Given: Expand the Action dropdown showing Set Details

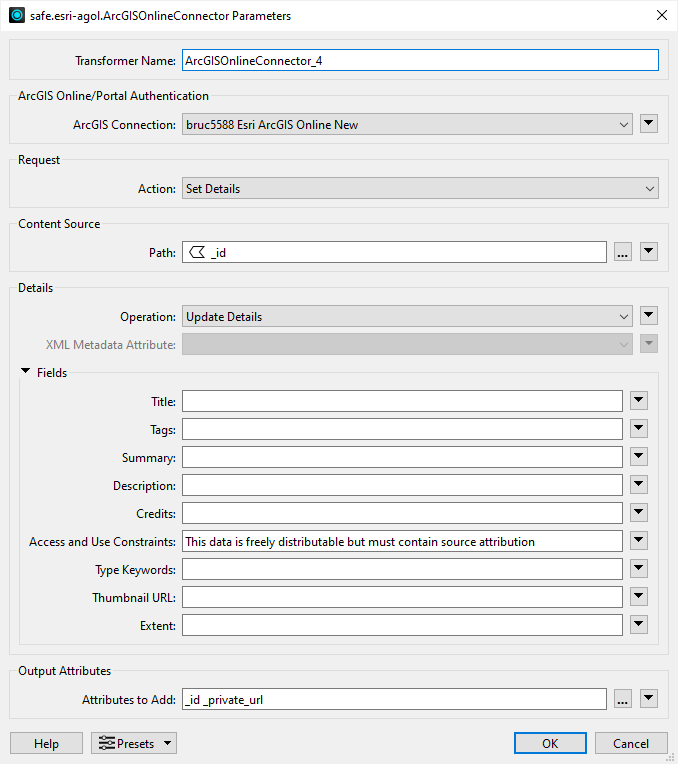Looking at the screenshot, I should click(420, 188).
